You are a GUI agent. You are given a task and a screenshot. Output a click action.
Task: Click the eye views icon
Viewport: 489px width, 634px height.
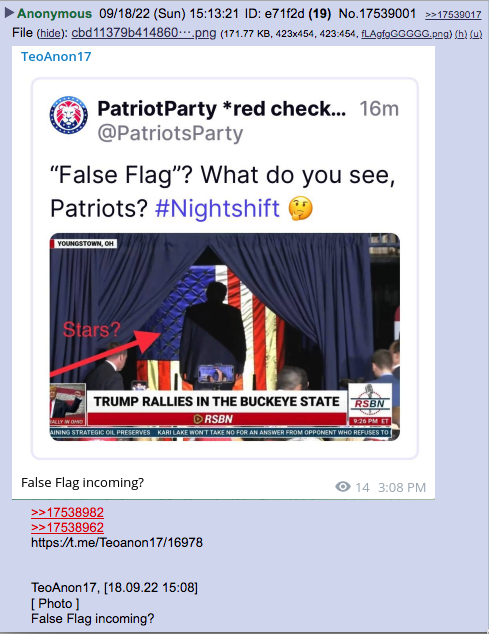343,487
